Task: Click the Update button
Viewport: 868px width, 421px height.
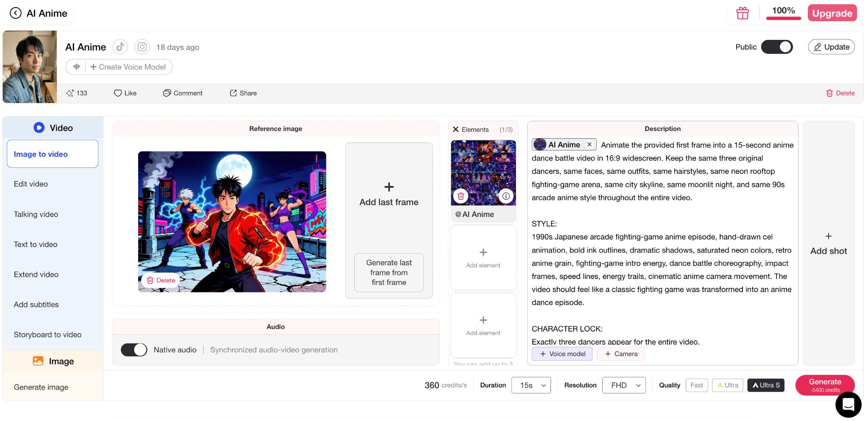Action: pos(831,47)
